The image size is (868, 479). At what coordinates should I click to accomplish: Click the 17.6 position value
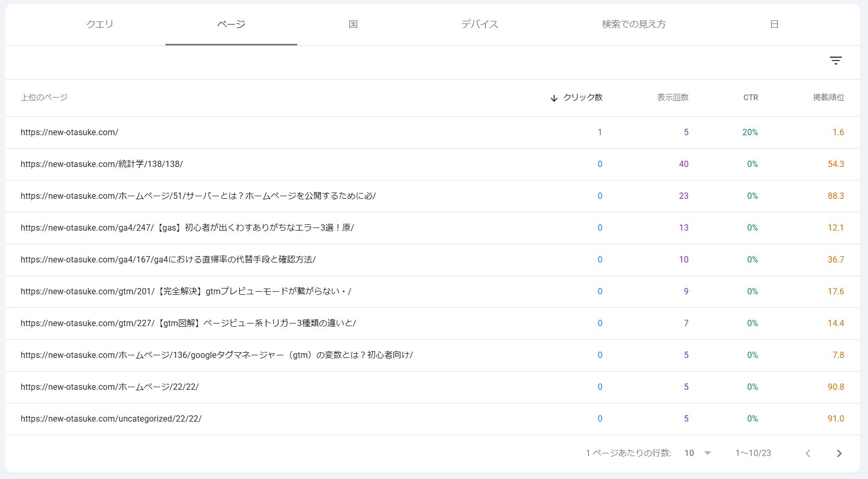click(836, 292)
